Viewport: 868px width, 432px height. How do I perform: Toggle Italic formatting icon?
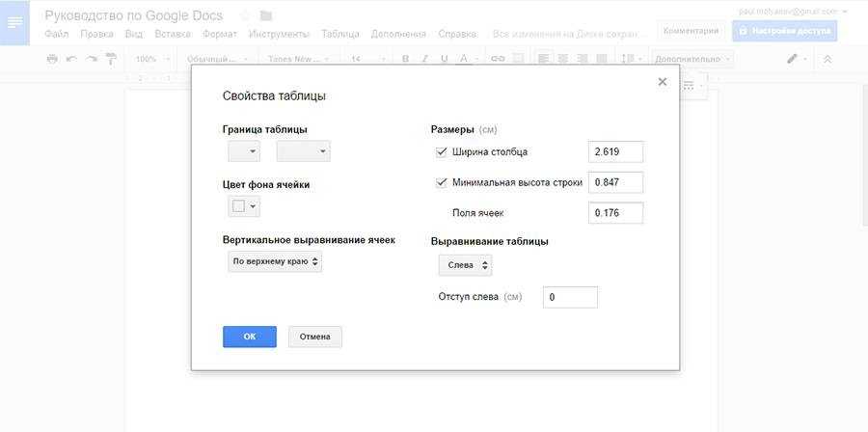point(424,59)
